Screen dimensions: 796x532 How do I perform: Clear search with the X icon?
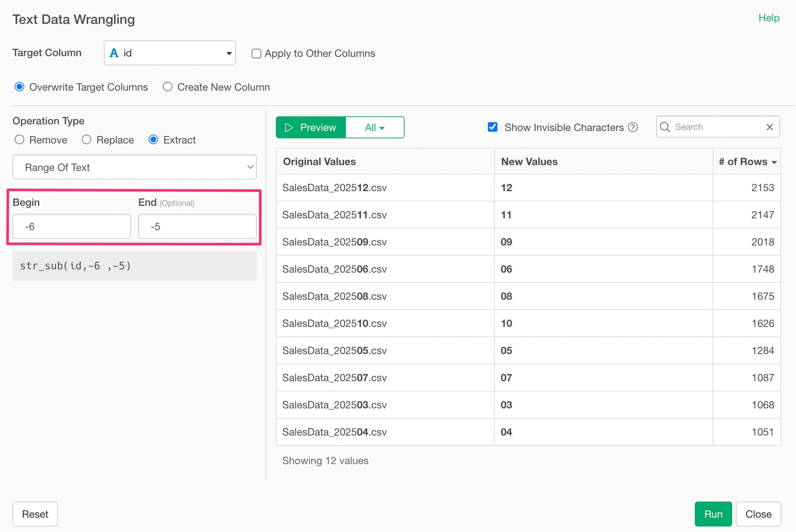click(769, 127)
